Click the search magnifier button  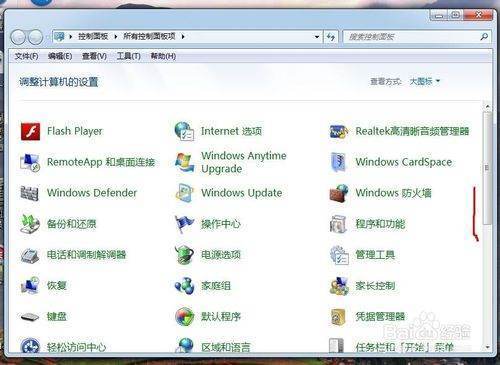484,37
